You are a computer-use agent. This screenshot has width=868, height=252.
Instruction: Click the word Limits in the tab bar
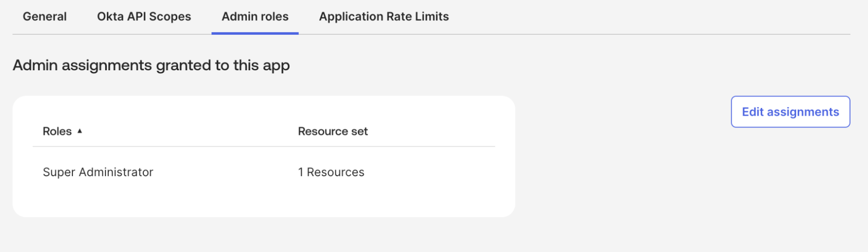(x=432, y=16)
